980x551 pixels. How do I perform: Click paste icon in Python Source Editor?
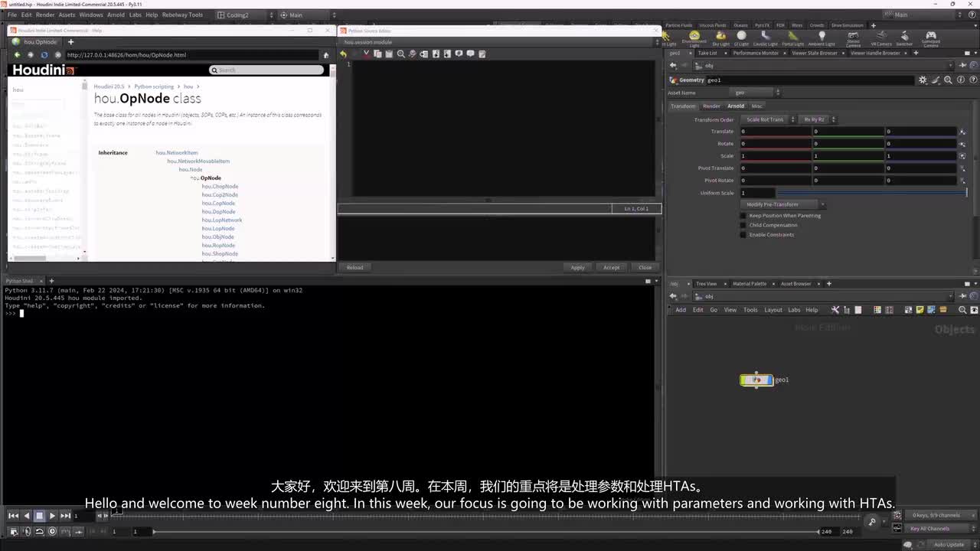pyautogui.click(x=389, y=54)
